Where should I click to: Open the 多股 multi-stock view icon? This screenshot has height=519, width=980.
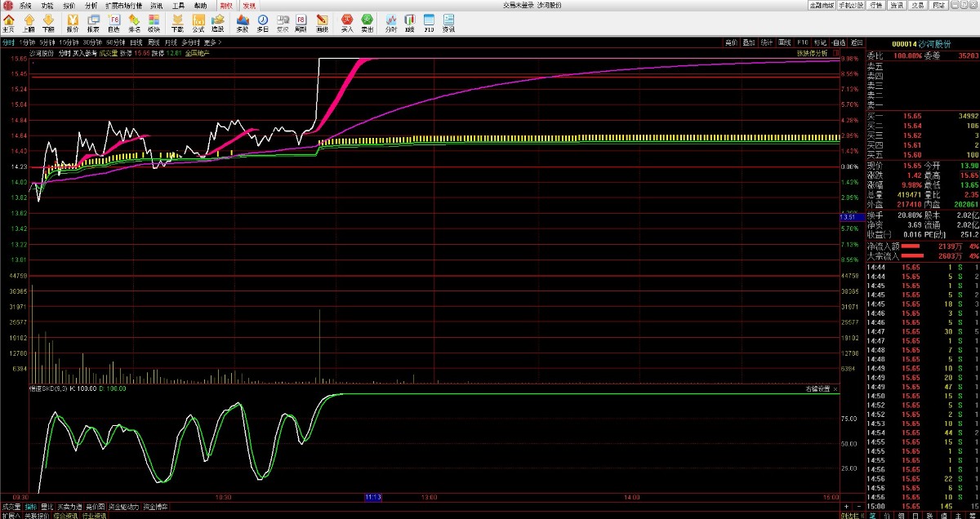coord(242,22)
